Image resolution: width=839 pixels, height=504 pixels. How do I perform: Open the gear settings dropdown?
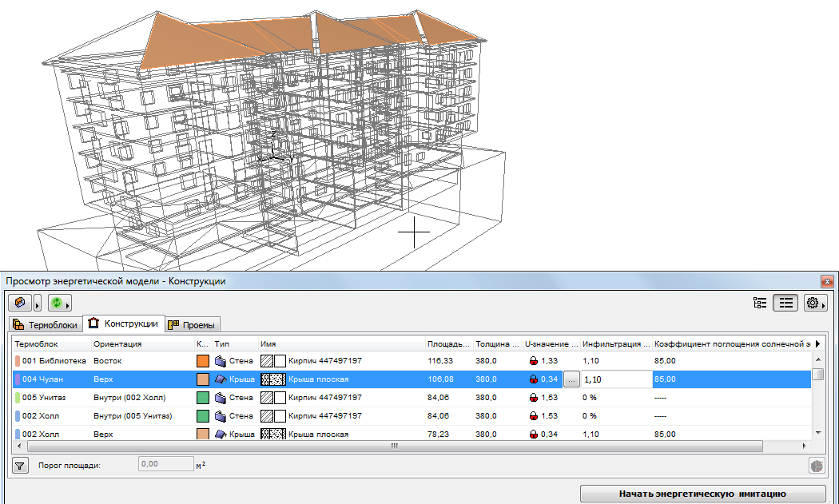click(x=816, y=303)
